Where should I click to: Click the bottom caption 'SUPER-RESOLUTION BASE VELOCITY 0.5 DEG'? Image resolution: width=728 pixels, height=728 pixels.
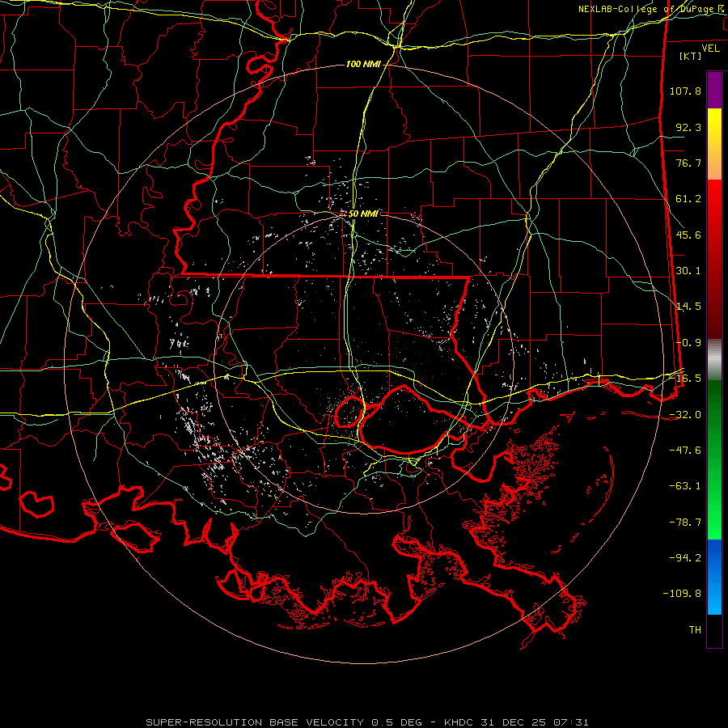(x=284, y=722)
